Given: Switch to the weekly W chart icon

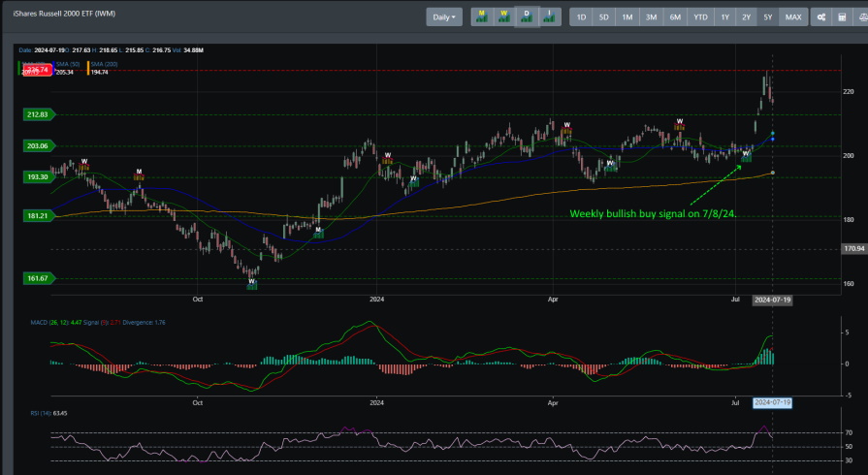Looking at the screenshot, I should 503,16.
